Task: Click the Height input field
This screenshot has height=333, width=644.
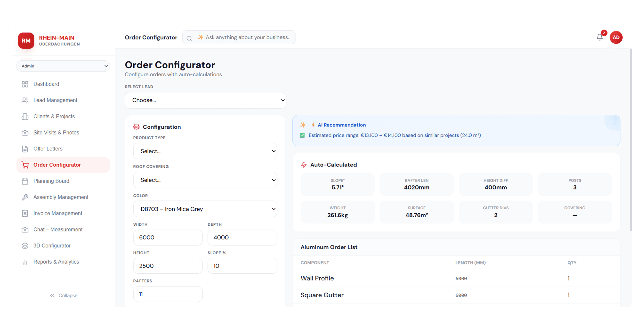Action: click(168, 266)
